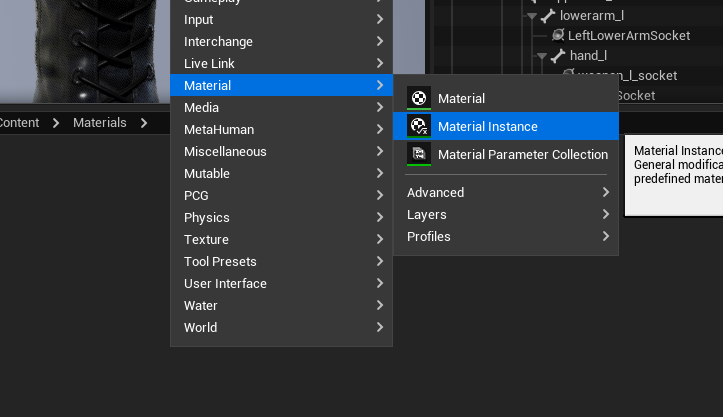Select the weapon_l_socket tree item
The width and height of the screenshot is (723, 417).
pyautogui.click(x=627, y=76)
